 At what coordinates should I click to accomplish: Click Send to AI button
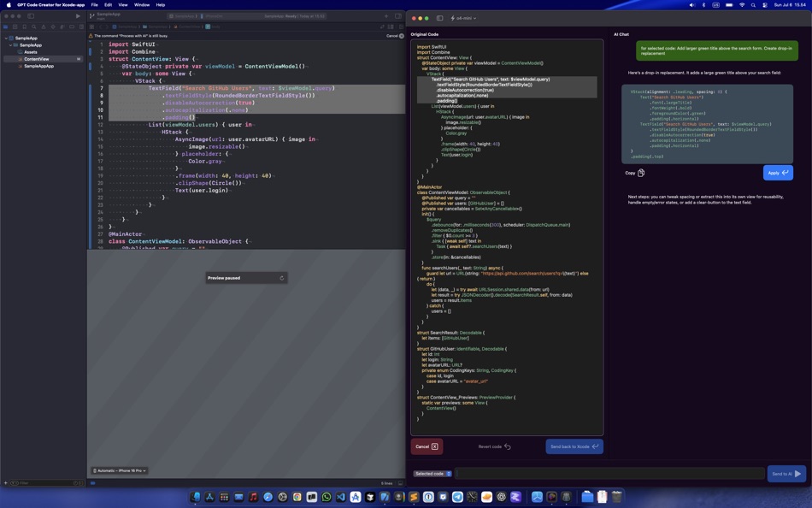pos(786,473)
